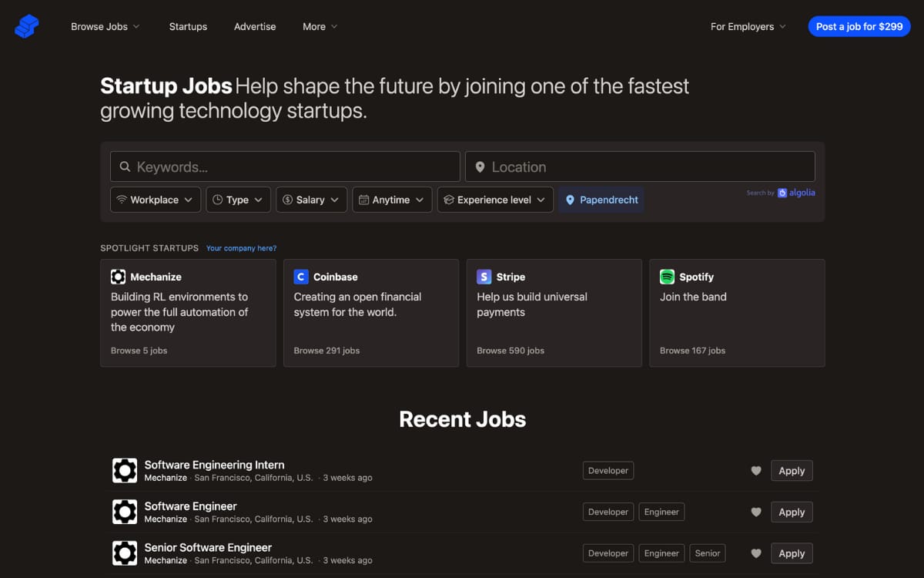Select the Papendrecht location chip
Viewport: 924px width, 578px height.
[601, 200]
